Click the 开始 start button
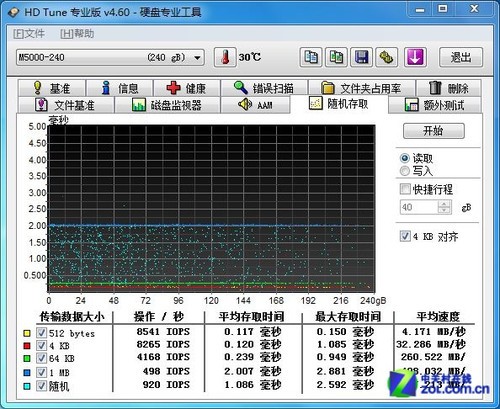The image size is (500, 409). pyautogui.click(x=433, y=131)
